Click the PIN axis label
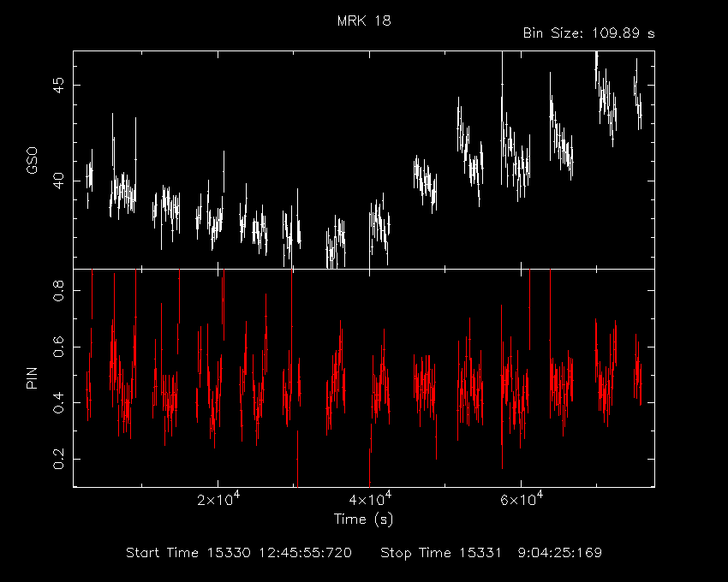This screenshot has width=728, height=582. 32,377
